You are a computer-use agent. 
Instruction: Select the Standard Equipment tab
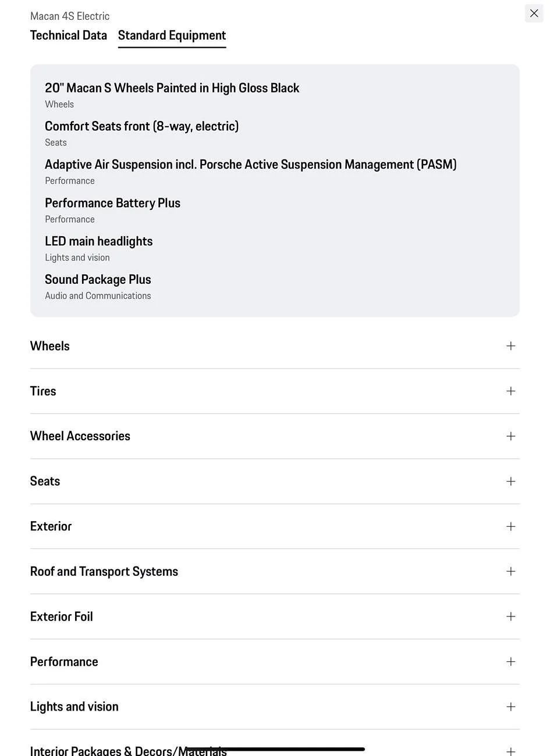click(172, 35)
